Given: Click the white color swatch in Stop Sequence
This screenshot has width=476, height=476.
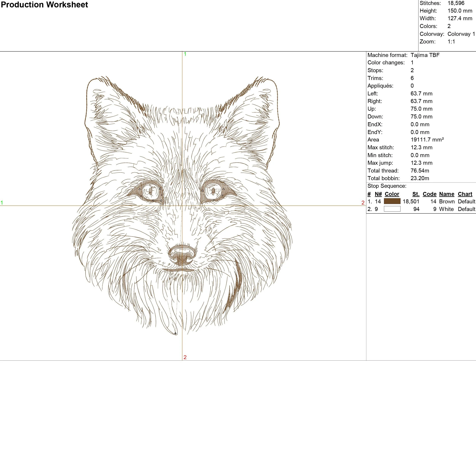Looking at the screenshot, I should pyautogui.click(x=392, y=209).
